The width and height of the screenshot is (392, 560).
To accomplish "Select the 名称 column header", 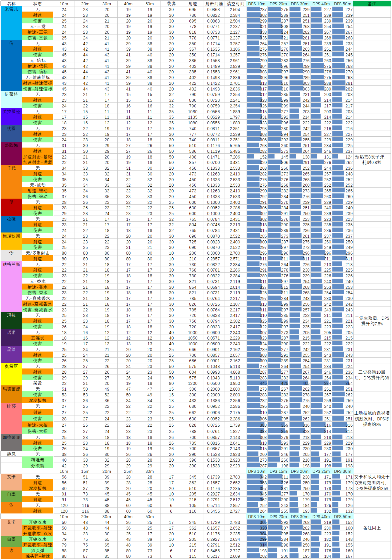I will point(11,4).
